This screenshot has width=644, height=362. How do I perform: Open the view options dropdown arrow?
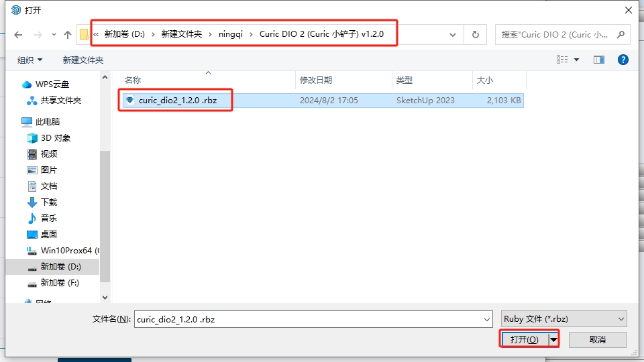[577, 60]
